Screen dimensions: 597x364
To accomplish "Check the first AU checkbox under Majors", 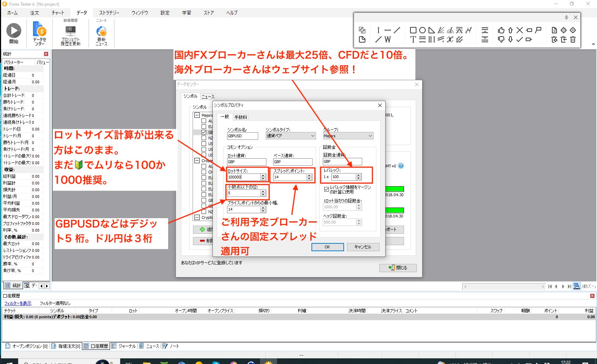I will [x=204, y=121].
